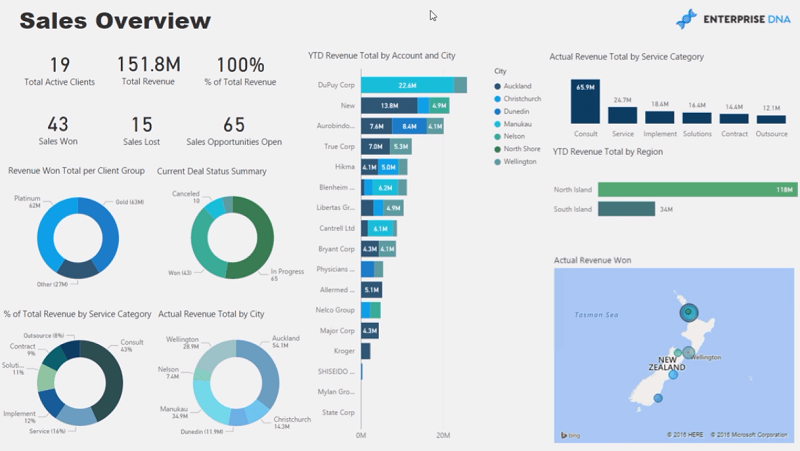Viewport: 800px width, 451px height.
Task: Click the Blenheim 6.2M bar segment
Action: pos(385,187)
